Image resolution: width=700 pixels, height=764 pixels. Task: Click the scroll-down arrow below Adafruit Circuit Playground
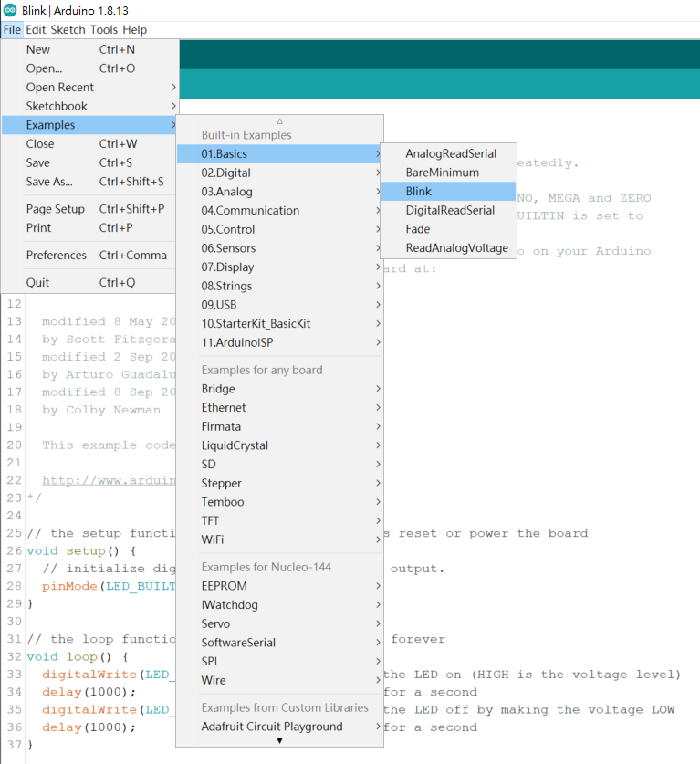pyautogui.click(x=279, y=740)
